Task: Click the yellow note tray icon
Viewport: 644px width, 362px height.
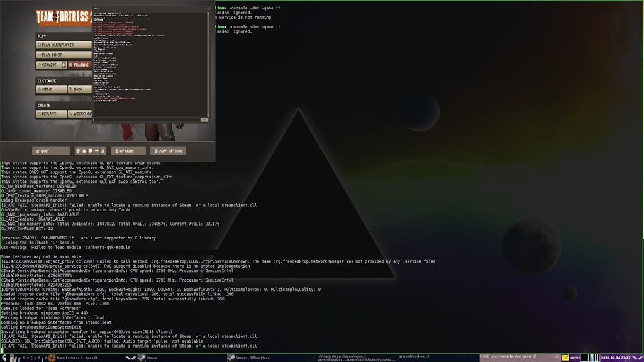Action: click(x=565, y=358)
